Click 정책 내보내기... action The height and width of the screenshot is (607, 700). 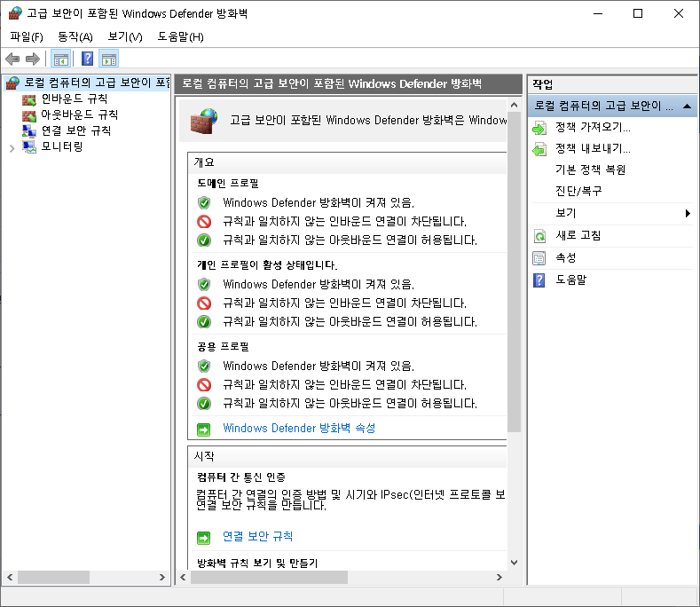(x=593, y=148)
